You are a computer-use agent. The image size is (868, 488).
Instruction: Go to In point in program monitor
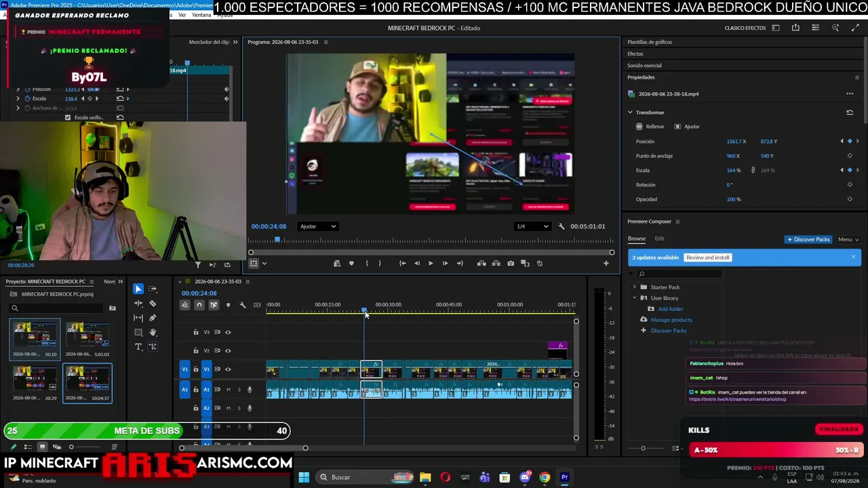pyautogui.click(x=403, y=264)
